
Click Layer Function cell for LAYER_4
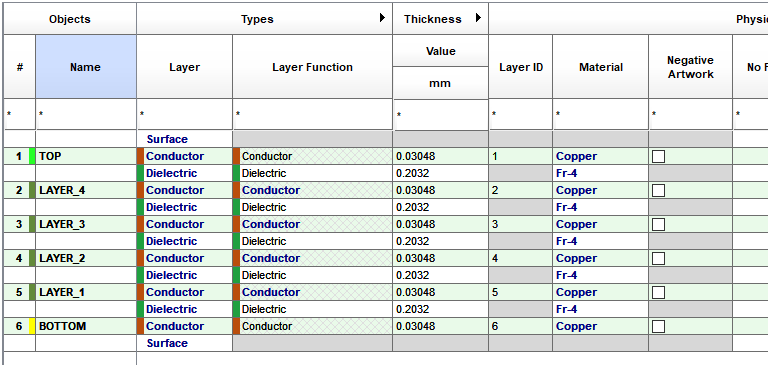(x=312, y=190)
